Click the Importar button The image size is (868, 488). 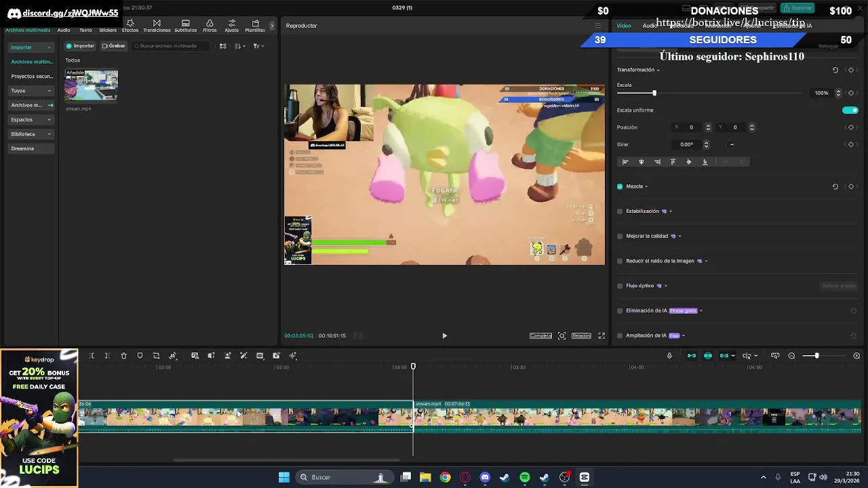(80, 46)
